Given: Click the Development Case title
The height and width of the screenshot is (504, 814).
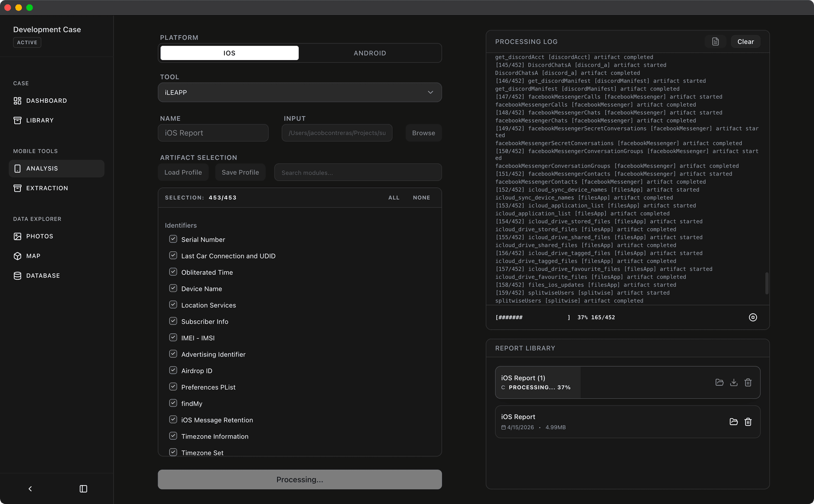Looking at the screenshot, I should pyautogui.click(x=47, y=29).
